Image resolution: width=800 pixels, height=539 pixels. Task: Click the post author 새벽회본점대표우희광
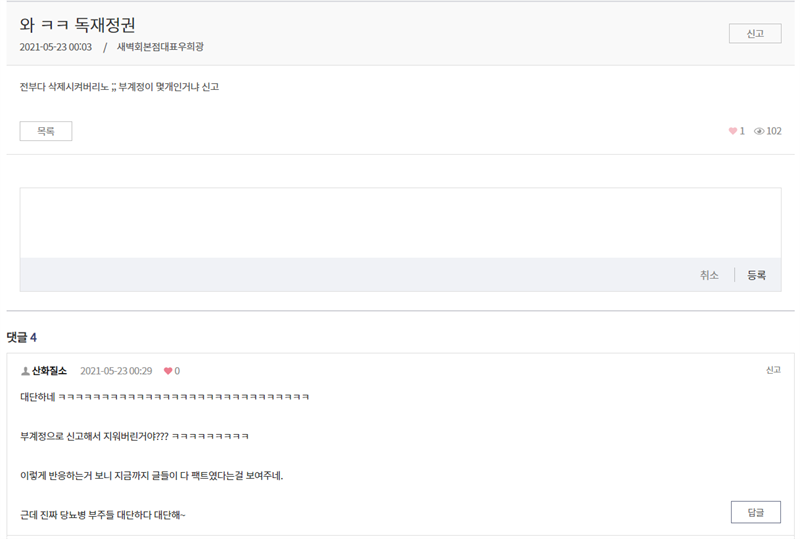tap(160, 47)
